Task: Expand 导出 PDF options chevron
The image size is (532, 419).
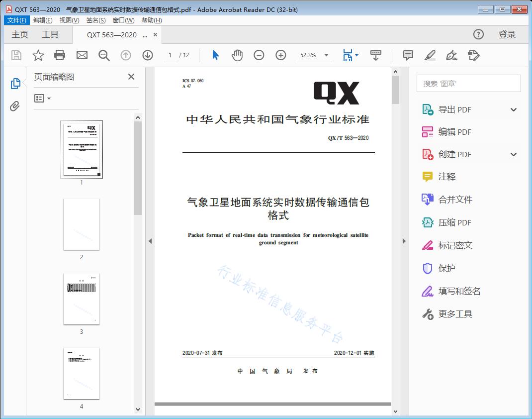Action: (x=514, y=110)
